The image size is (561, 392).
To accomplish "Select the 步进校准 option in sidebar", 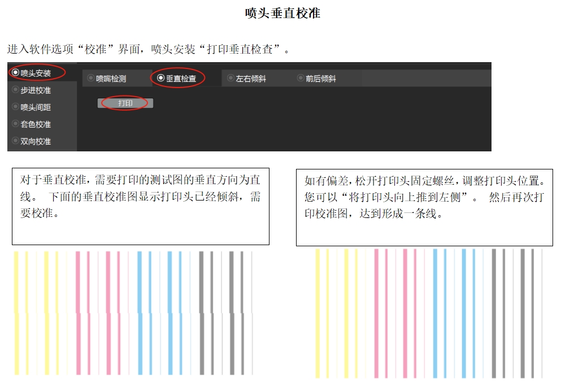I will [32, 90].
